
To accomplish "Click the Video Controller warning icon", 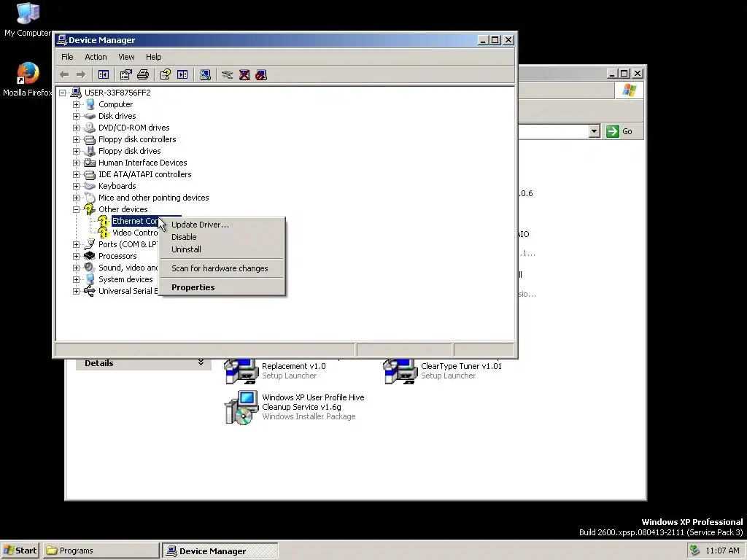I will [104, 233].
